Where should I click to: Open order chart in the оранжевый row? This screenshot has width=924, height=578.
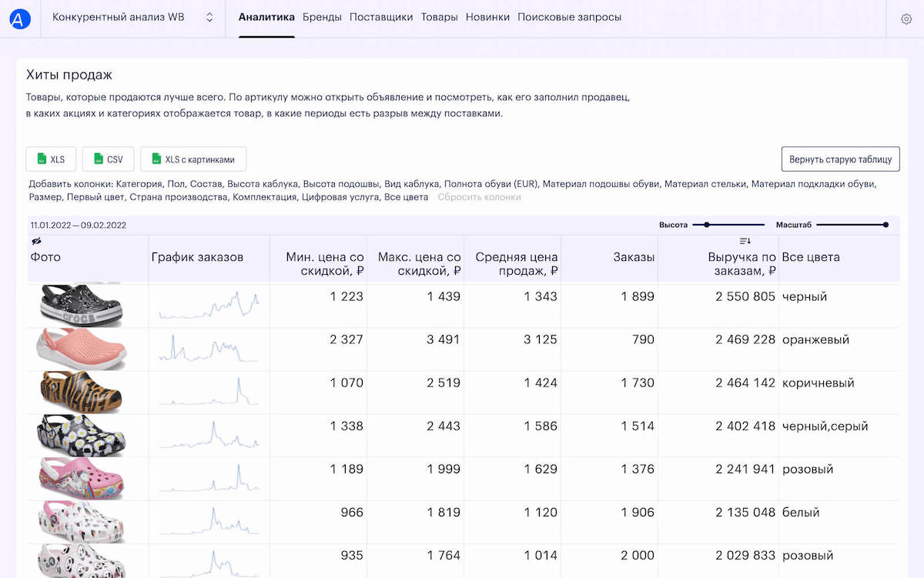pos(209,348)
